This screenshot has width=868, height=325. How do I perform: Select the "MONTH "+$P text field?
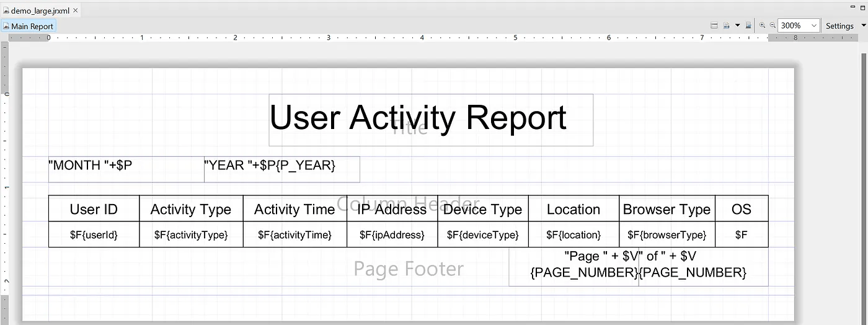tap(126, 169)
